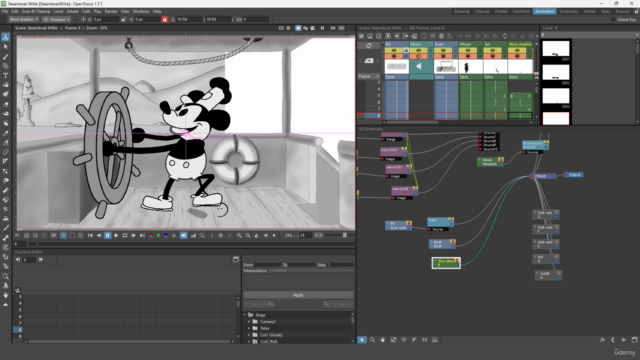Click the FPS value field
Screen dimensions: 640x360
coord(304,236)
